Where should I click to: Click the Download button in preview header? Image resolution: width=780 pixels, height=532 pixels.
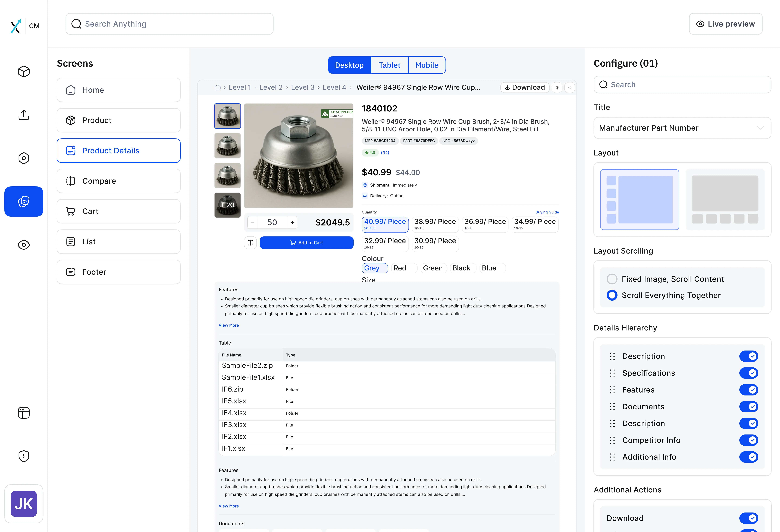(x=525, y=88)
